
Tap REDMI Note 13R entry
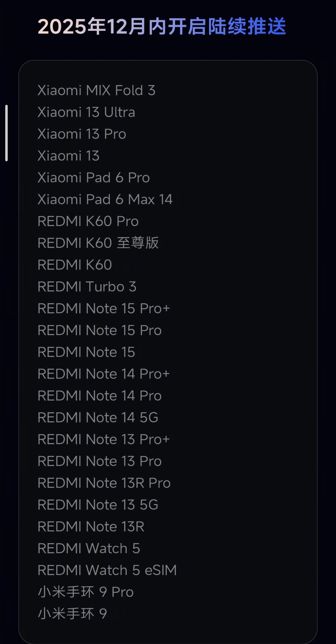(x=91, y=526)
